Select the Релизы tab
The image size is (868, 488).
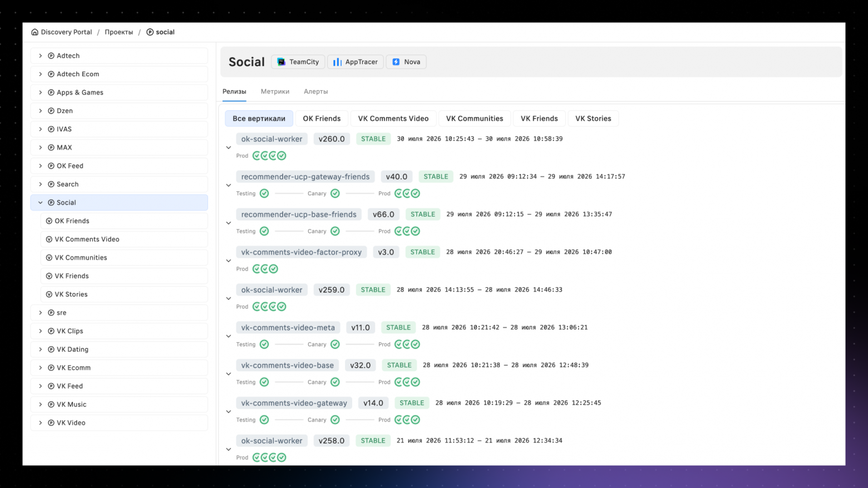coord(234,92)
